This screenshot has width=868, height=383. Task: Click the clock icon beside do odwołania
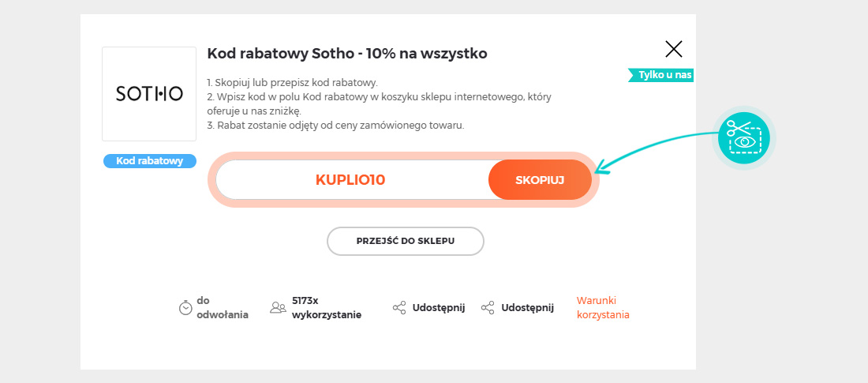185,308
